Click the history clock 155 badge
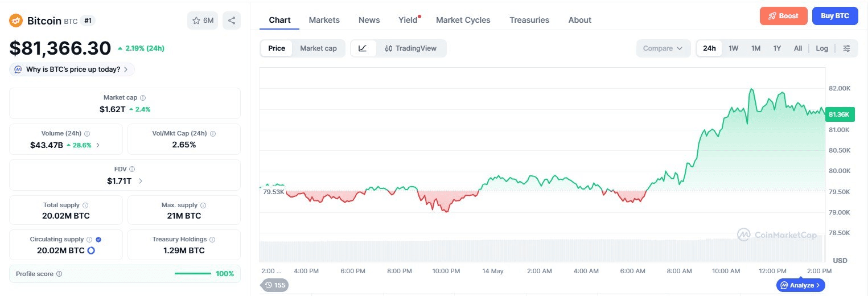This screenshot has width=868, height=296. pyautogui.click(x=275, y=285)
